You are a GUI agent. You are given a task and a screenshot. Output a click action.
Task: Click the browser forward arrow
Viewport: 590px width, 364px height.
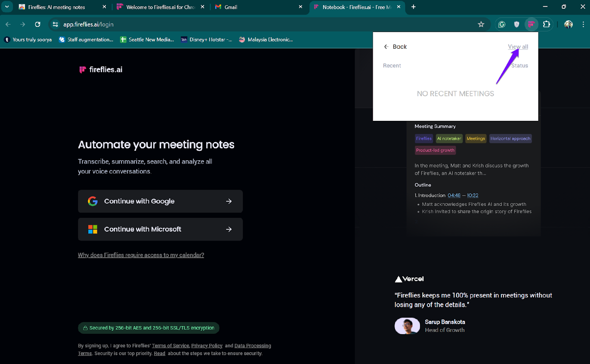pyautogui.click(x=23, y=24)
